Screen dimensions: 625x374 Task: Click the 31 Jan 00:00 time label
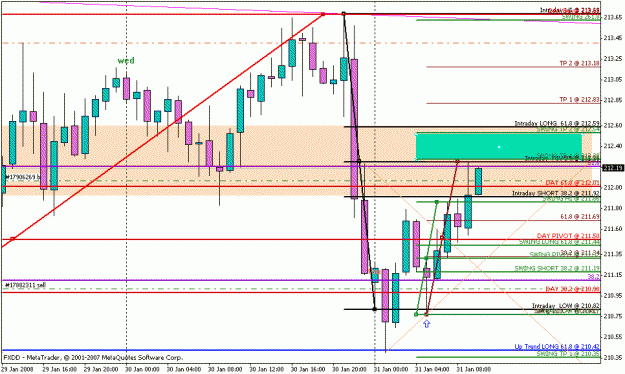pos(391,369)
